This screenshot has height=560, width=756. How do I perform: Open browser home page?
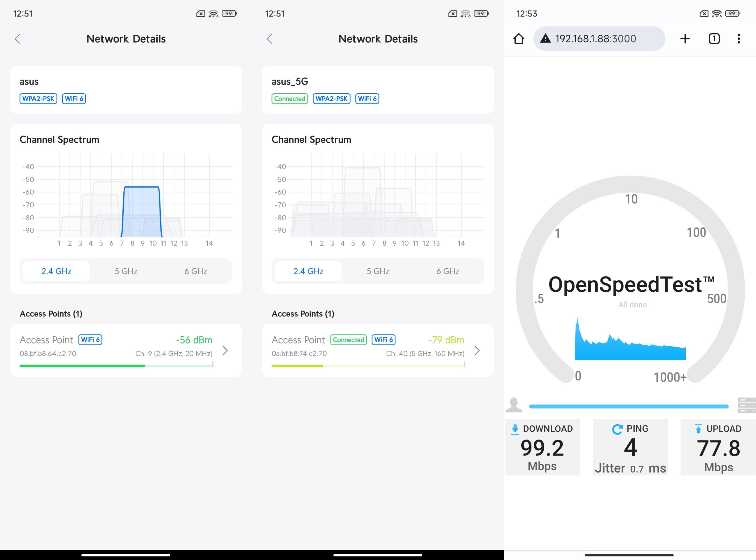click(x=518, y=38)
